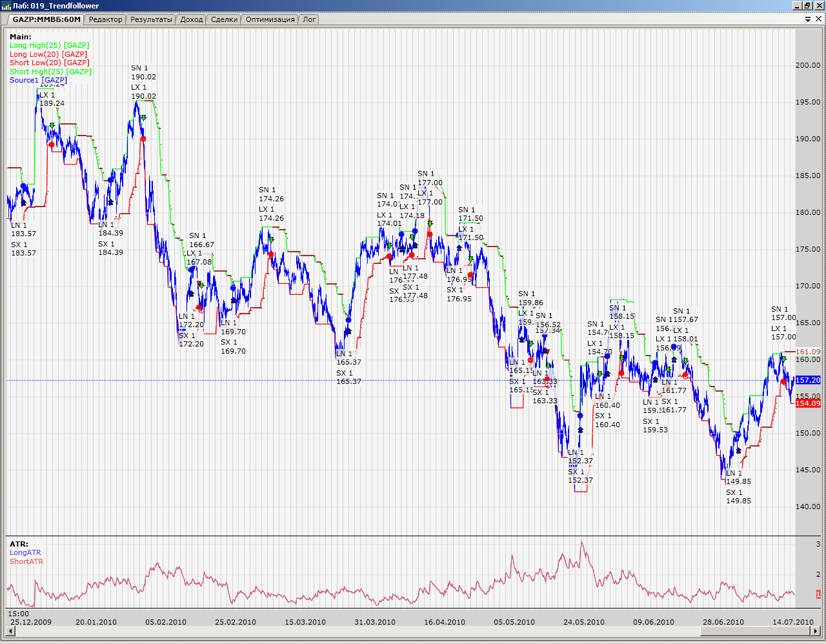Select the ShortATR legend entry
This screenshot has height=644, width=826.
coord(26,561)
